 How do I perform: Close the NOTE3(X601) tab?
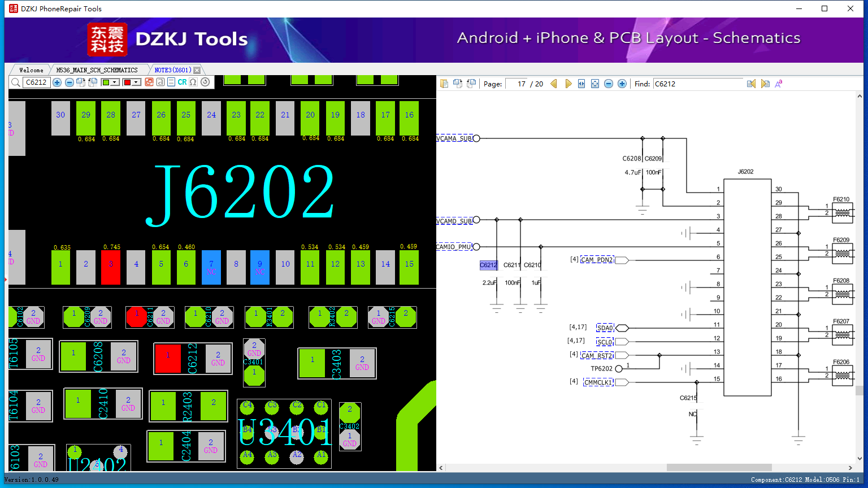(197, 70)
